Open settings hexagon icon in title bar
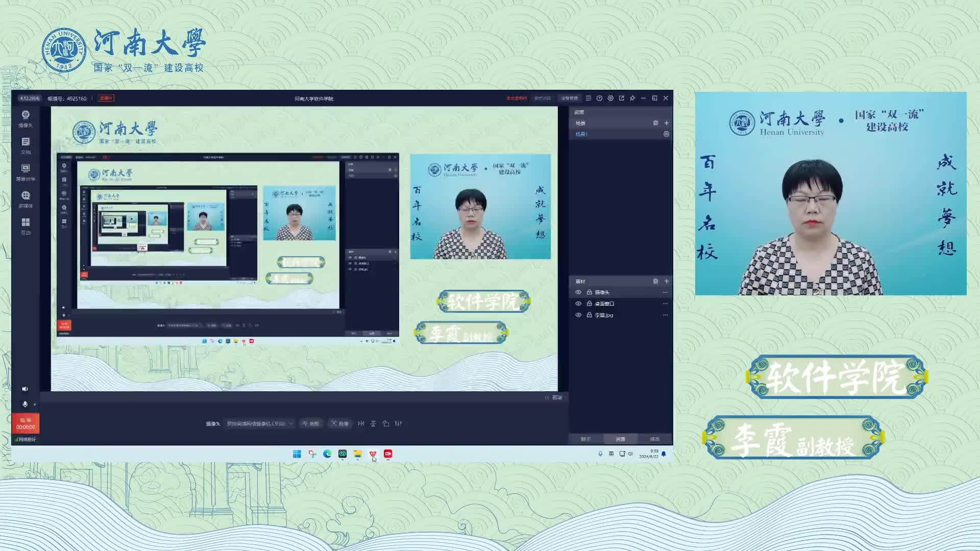 610,98
